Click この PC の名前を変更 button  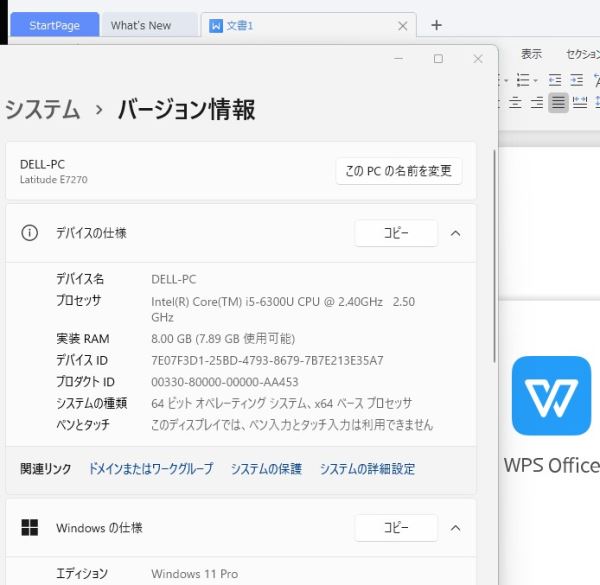(399, 171)
